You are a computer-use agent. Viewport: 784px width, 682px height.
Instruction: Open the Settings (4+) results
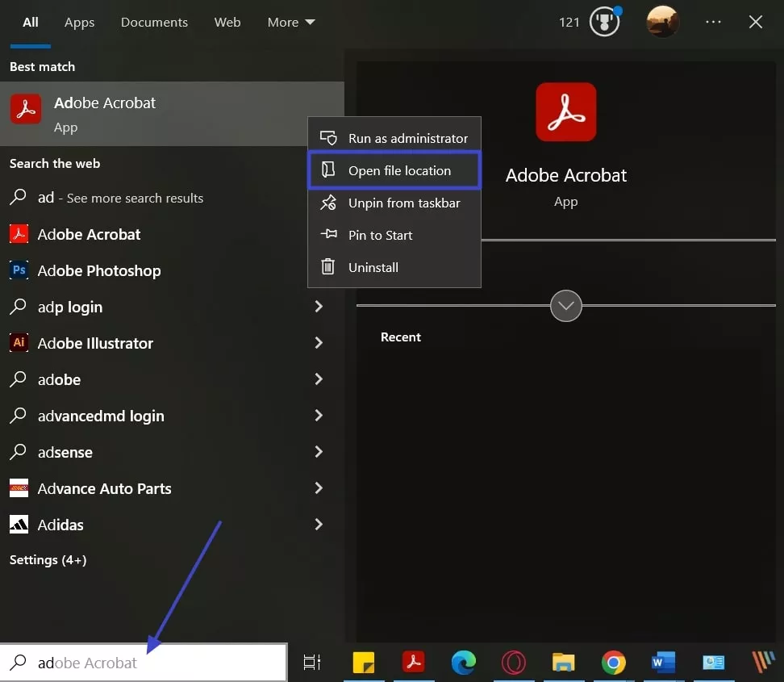[x=48, y=559]
